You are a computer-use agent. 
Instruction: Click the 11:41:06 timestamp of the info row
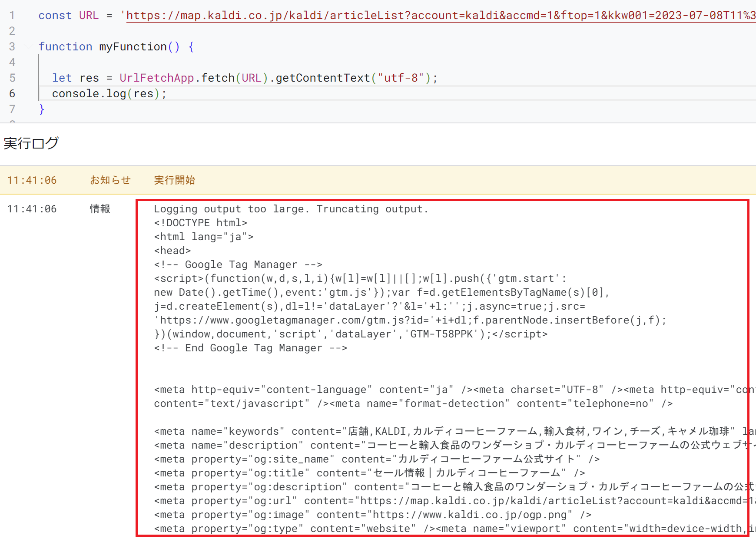click(x=32, y=209)
